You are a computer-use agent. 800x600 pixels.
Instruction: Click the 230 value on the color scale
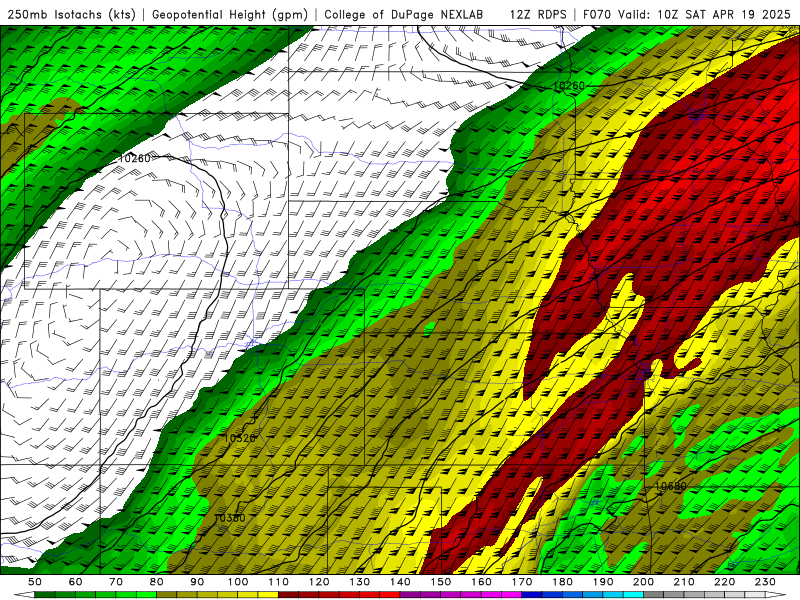pos(765,582)
